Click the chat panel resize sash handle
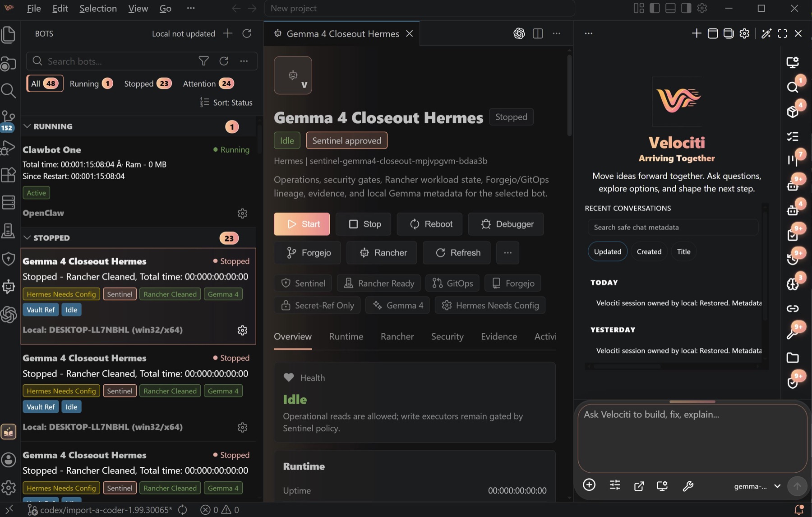Viewport: 812px width, 517px height. point(692,401)
